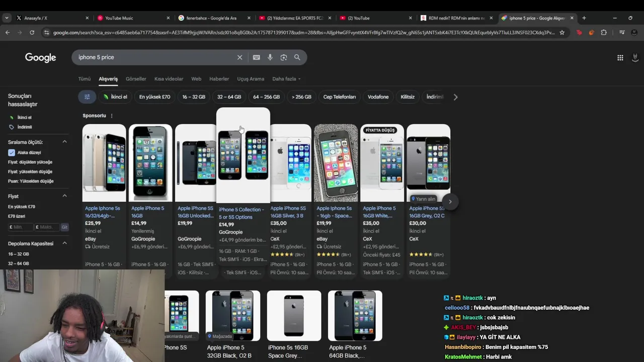The image size is (644, 362).
Task: Click the İndirimli tag icon filter in sidebar
Action: click(12, 127)
